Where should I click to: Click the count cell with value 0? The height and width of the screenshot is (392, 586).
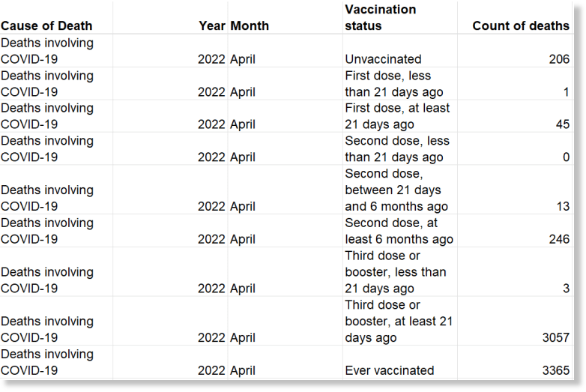tap(516, 148)
